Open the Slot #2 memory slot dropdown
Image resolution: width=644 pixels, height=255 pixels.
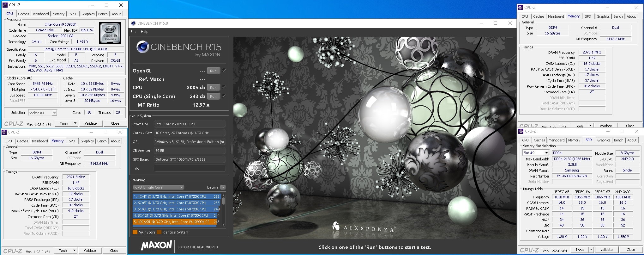coord(536,153)
